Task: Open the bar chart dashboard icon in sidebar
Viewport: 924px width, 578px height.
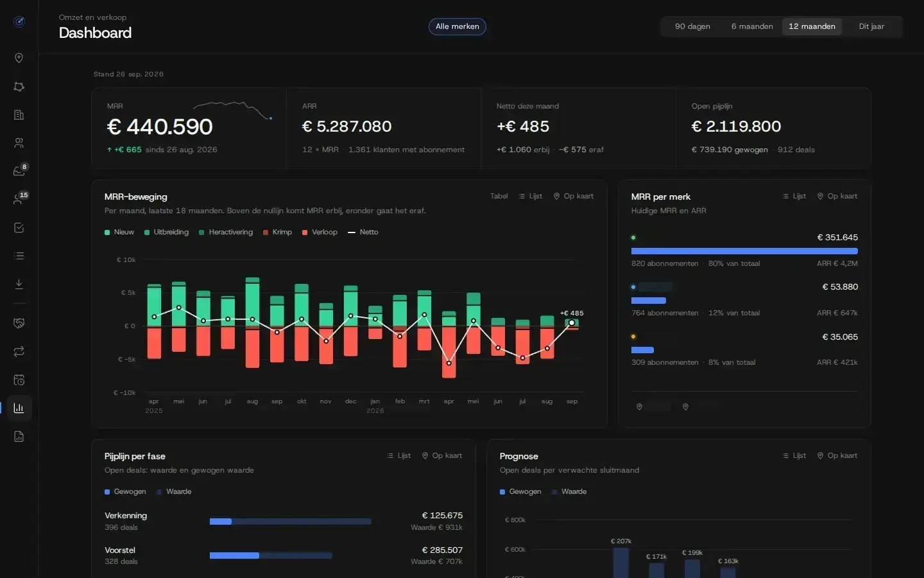Action: click(19, 408)
